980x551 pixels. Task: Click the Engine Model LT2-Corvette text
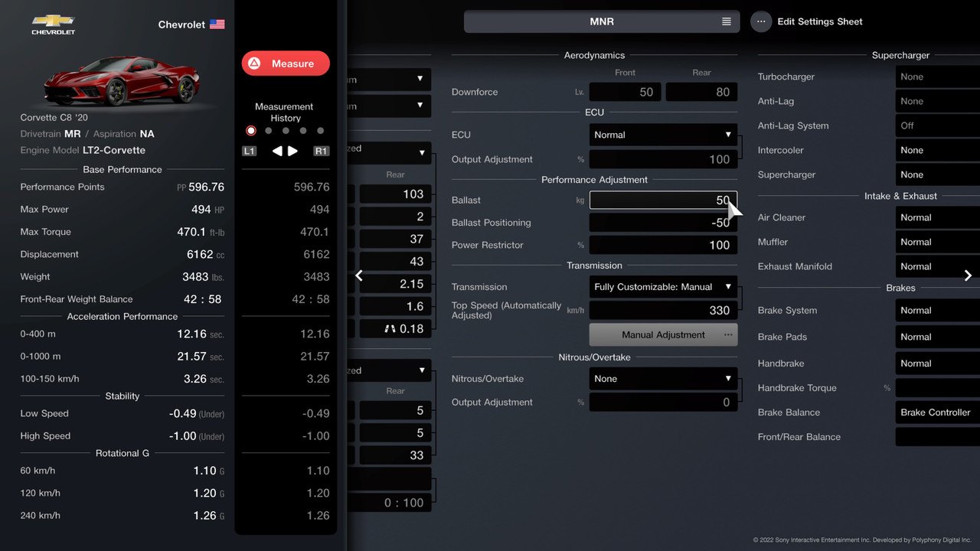pos(83,150)
